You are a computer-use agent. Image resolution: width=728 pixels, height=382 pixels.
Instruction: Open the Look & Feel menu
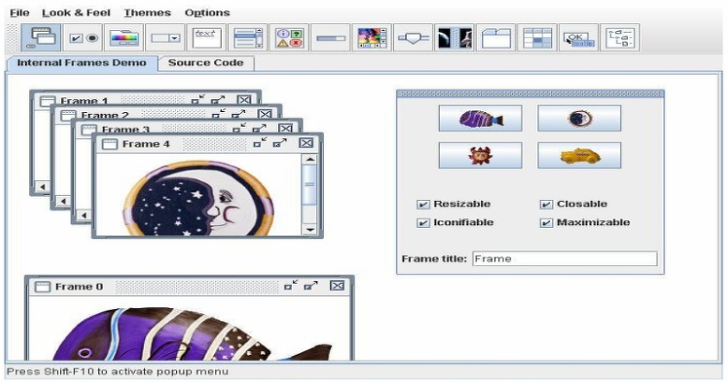pos(76,13)
